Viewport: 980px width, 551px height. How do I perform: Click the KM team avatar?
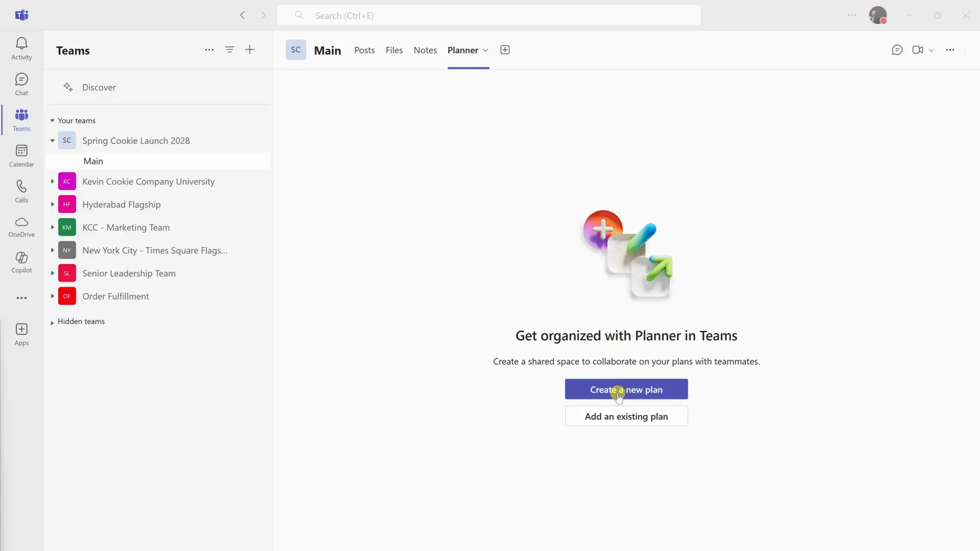(67, 228)
